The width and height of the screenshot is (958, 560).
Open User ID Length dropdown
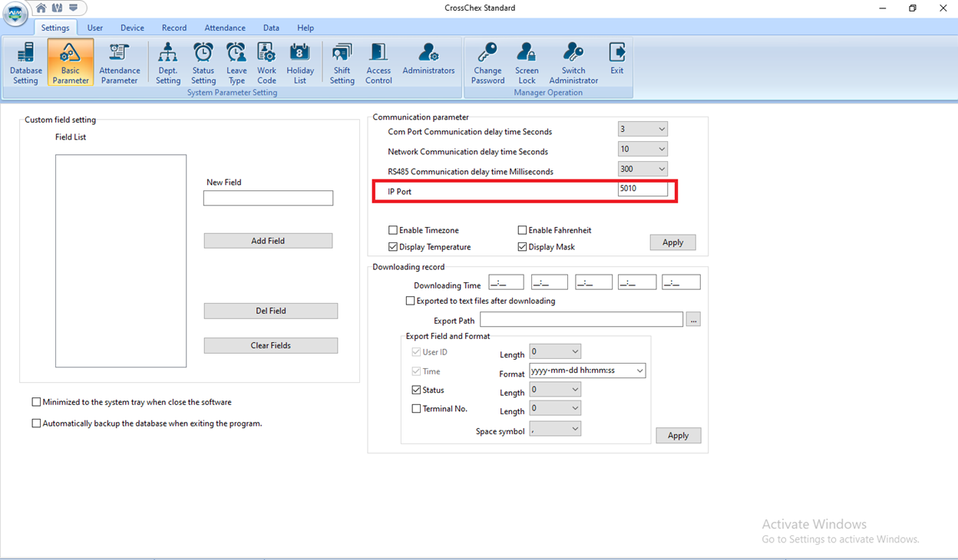click(555, 351)
